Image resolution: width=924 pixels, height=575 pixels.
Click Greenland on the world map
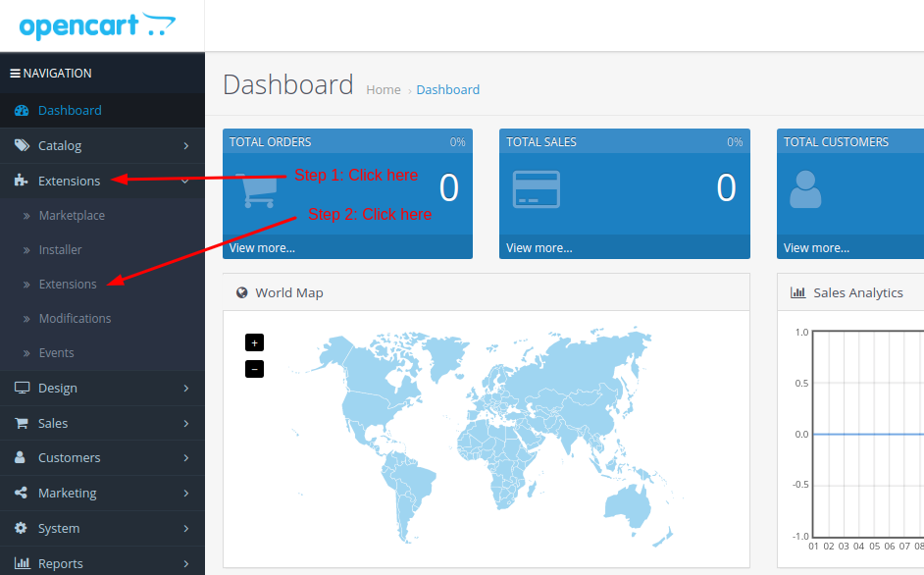446,355
